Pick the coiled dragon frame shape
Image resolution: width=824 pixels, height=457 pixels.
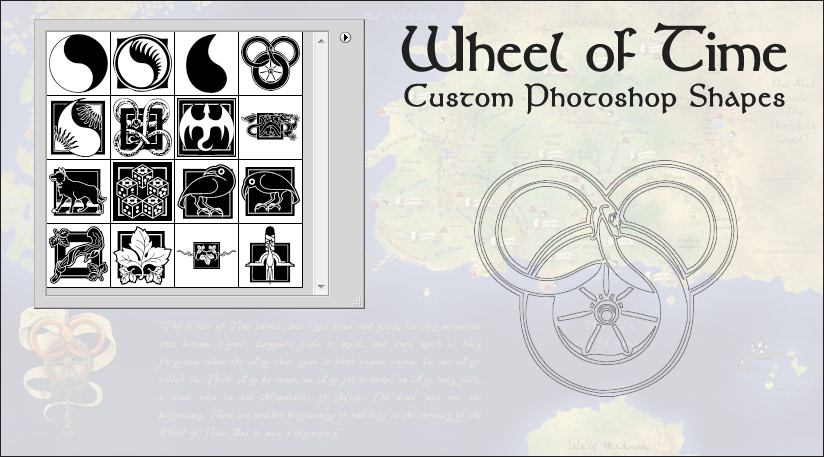[78, 256]
